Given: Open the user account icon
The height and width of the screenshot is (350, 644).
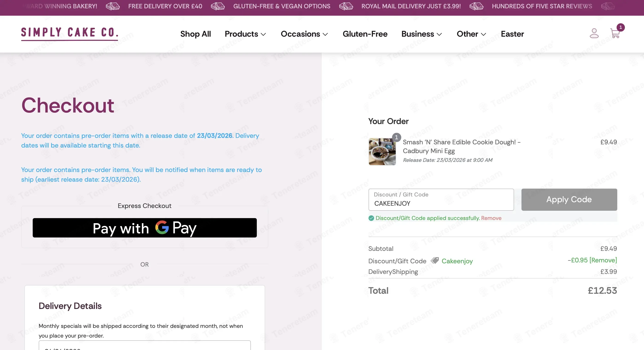Looking at the screenshot, I should tap(594, 33).
